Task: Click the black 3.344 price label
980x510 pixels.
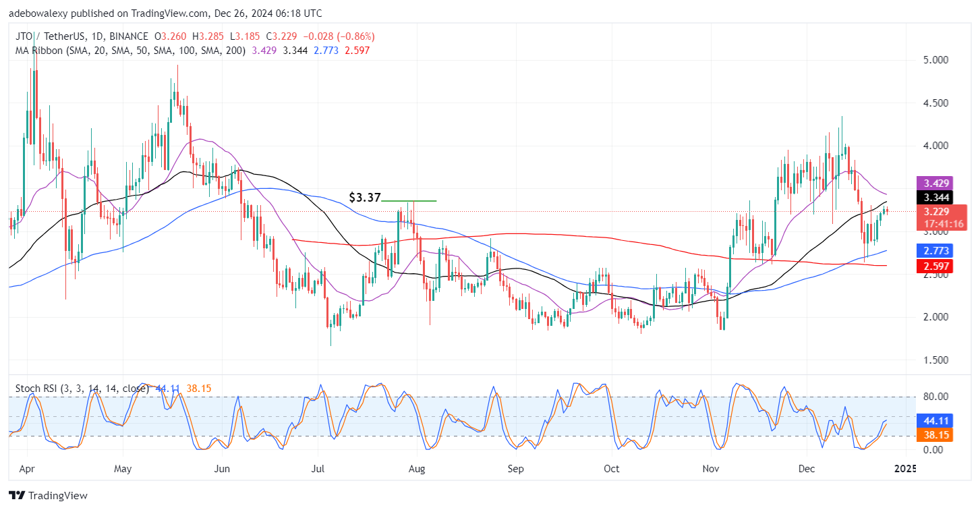Action: 933,198
